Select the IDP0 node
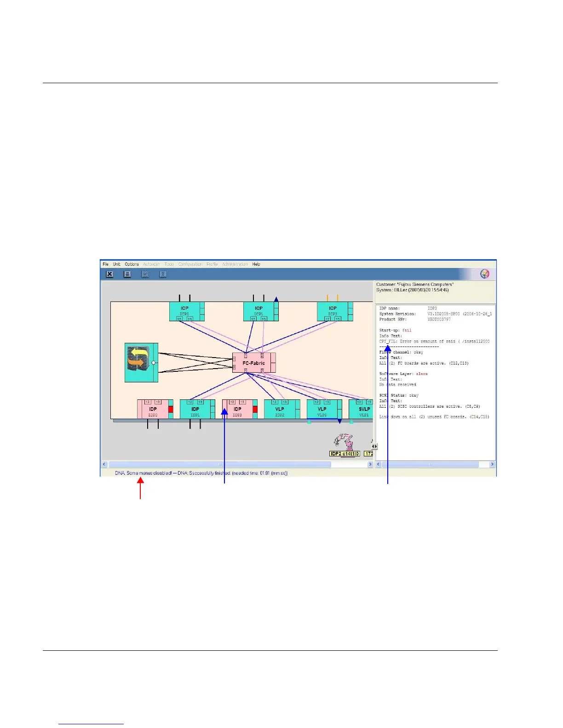This screenshot has width=563, height=728. point(155,409)
